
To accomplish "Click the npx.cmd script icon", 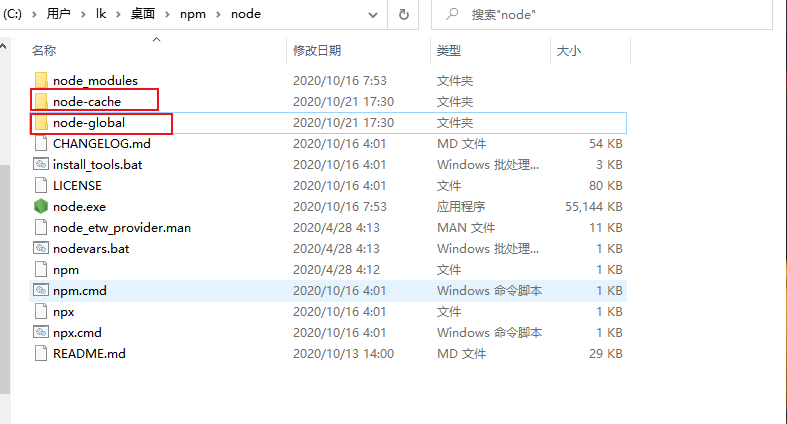I will pos(41,332).
